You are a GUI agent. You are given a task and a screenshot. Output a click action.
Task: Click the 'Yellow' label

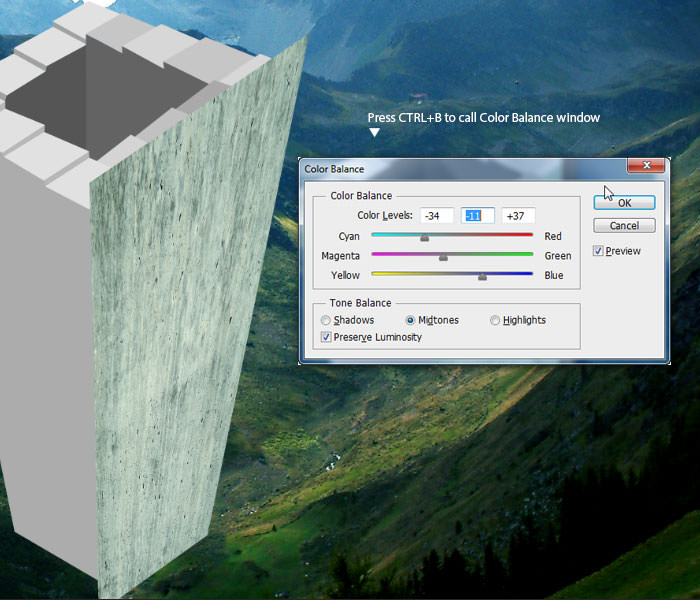pyautogui.click(x=345, y=275)
